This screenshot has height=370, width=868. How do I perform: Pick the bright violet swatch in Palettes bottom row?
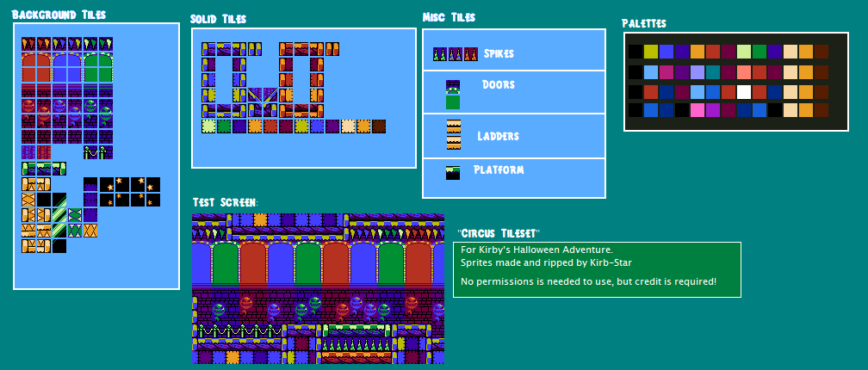pyautogui.click(x=712, y=109)
